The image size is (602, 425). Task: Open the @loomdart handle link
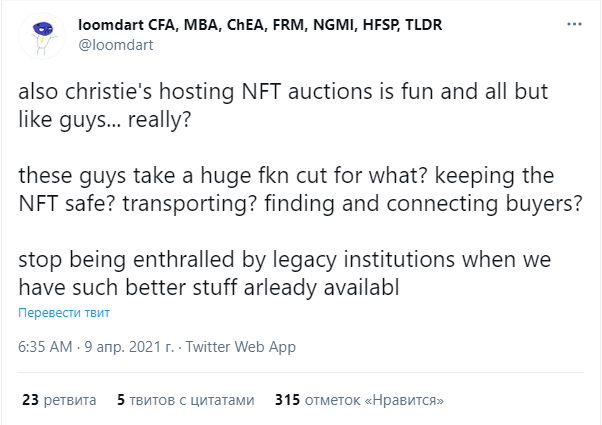pyautogui.click(x=116, y=45)
